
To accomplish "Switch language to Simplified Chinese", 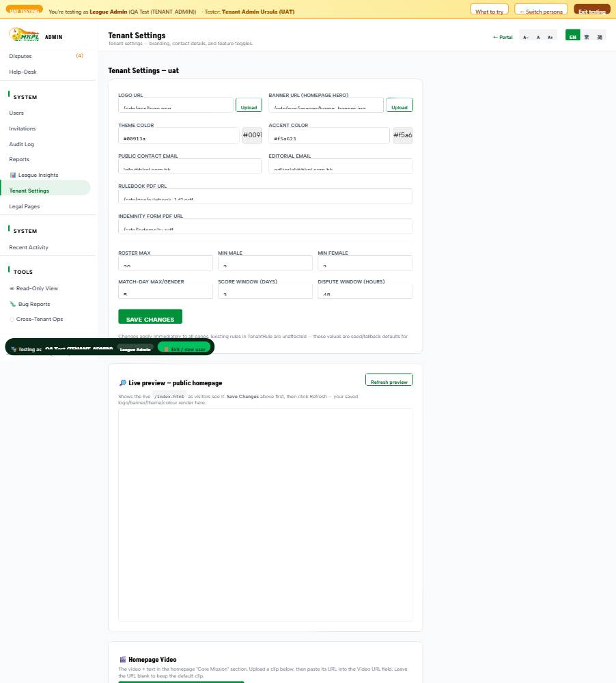I will (600, 37).
